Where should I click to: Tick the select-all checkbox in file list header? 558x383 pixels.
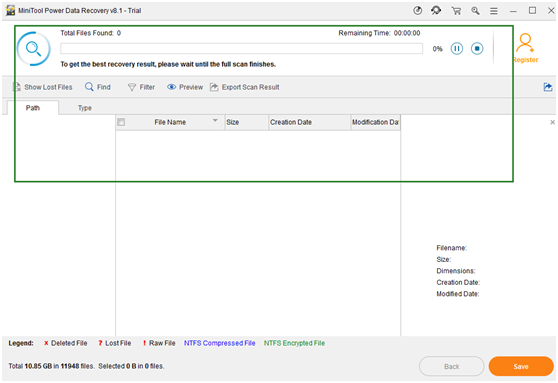coord(121,122)
